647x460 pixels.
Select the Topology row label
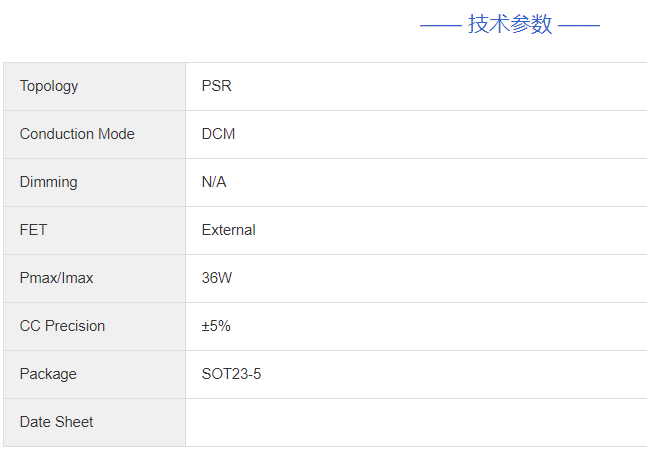49,86
